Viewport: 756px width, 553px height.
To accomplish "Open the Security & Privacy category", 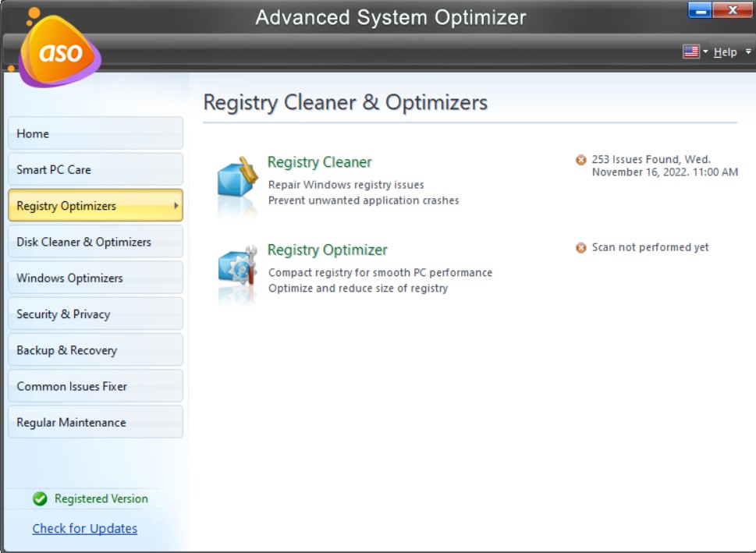I will (95, 314).
